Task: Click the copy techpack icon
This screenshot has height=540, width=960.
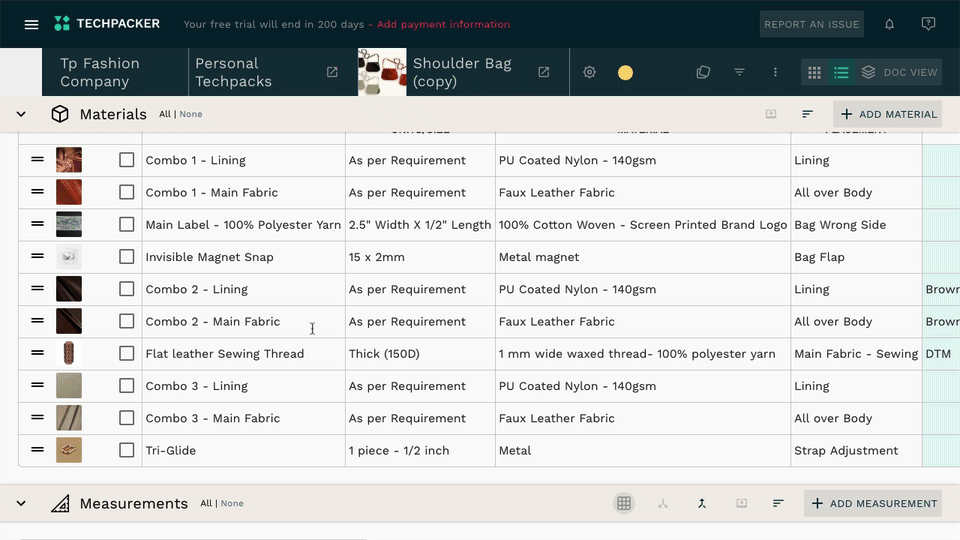Action: (703, 72)
